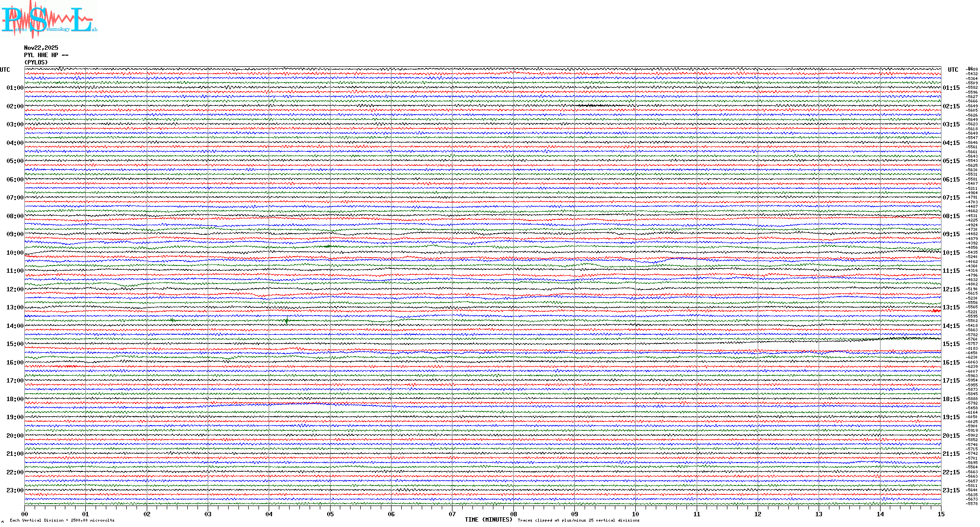Select the 08:00 hour label on left

point(15,216)
